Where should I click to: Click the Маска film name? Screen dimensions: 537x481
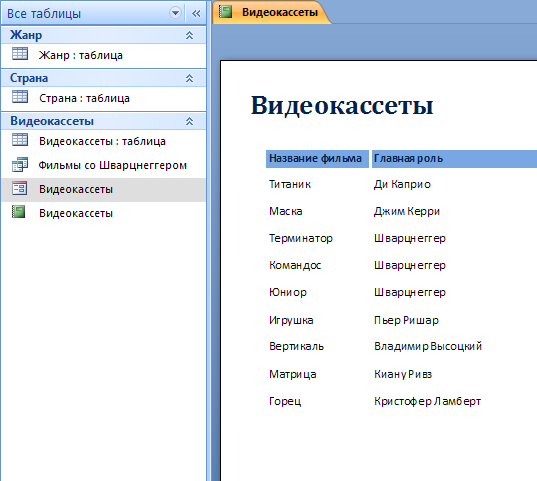[286, 211]
